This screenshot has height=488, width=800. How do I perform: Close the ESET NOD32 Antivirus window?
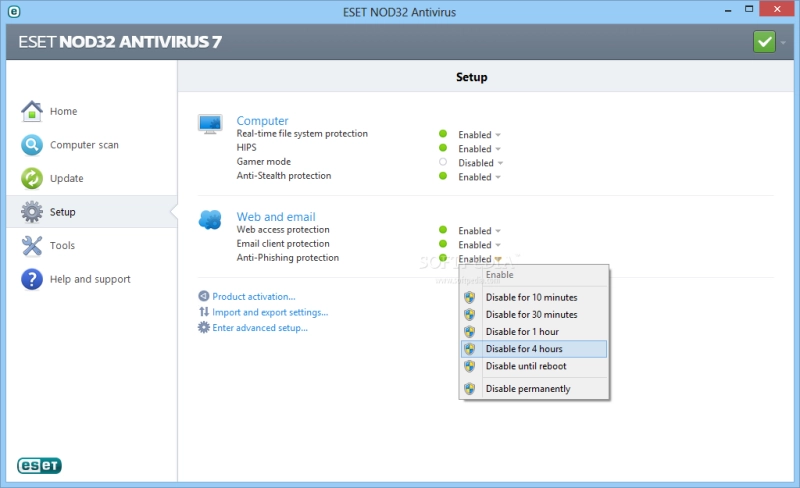(777, 9)
